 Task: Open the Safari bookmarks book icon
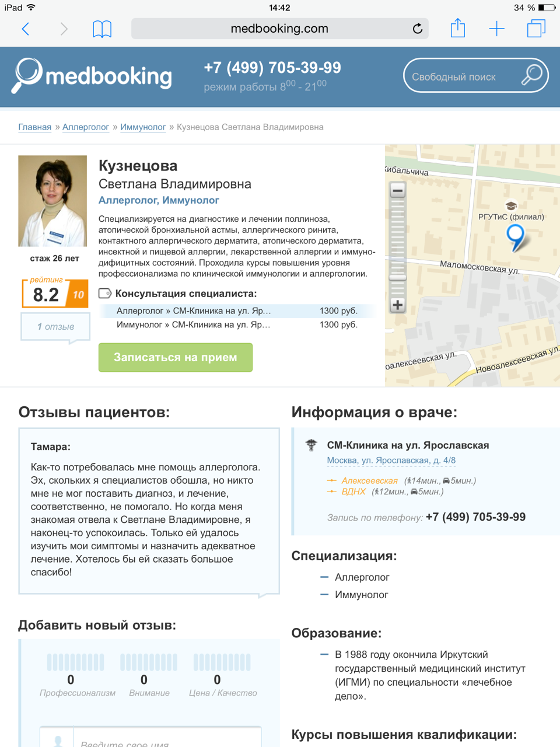tap(102, 29)
